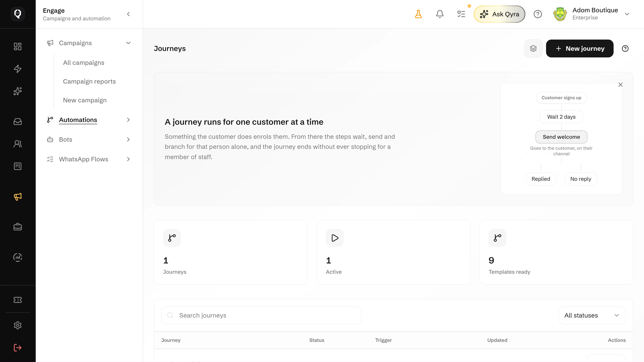Open the ticket icon in left rail
Viewport: 644px width, 362px height.
17,300
